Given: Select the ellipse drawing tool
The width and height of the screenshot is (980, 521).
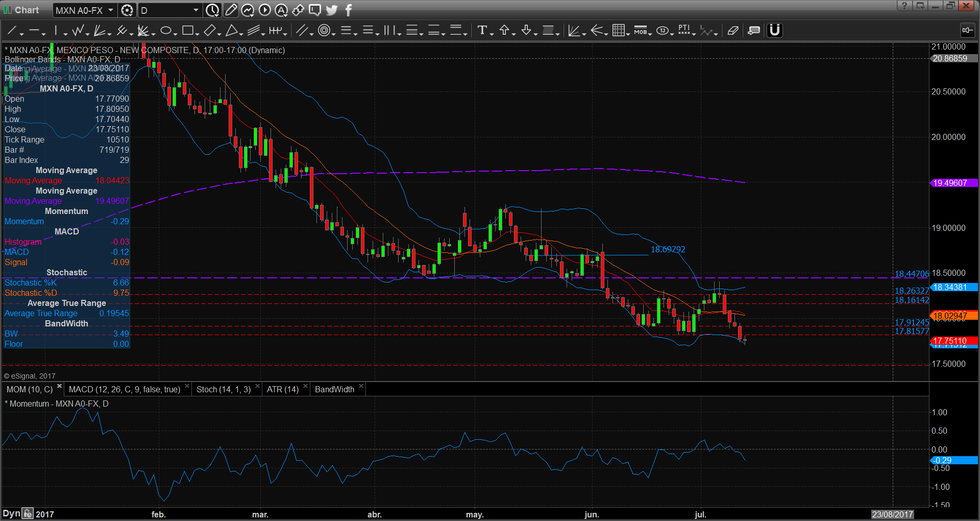Looking at the screenshot, I should click(x=165, y=31).
